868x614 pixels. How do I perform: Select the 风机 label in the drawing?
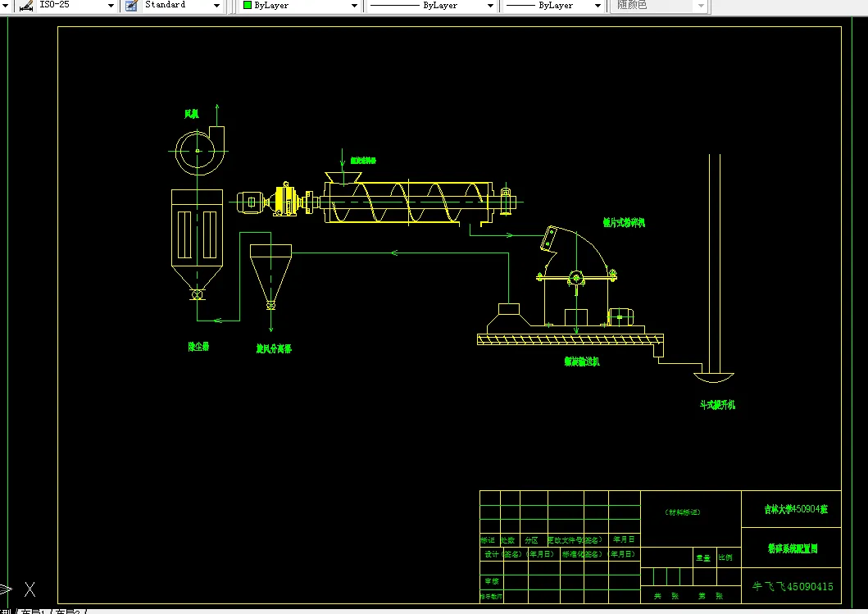192,114
